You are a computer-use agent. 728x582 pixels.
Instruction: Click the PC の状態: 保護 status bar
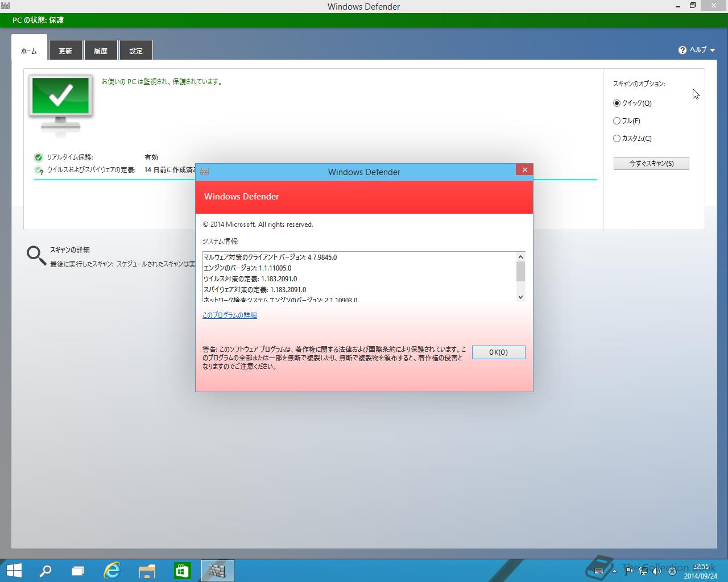tap(364, 20)
